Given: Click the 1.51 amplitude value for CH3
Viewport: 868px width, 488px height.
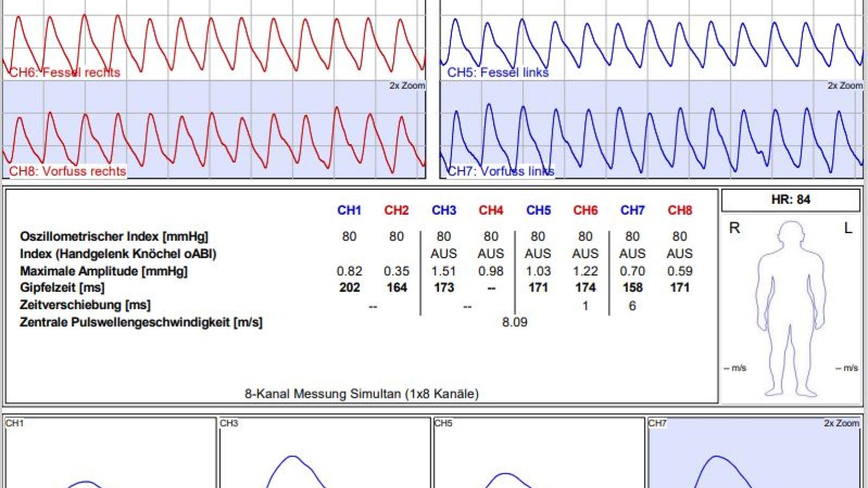Looking at the screenshot, I should (x=444, y=271).
